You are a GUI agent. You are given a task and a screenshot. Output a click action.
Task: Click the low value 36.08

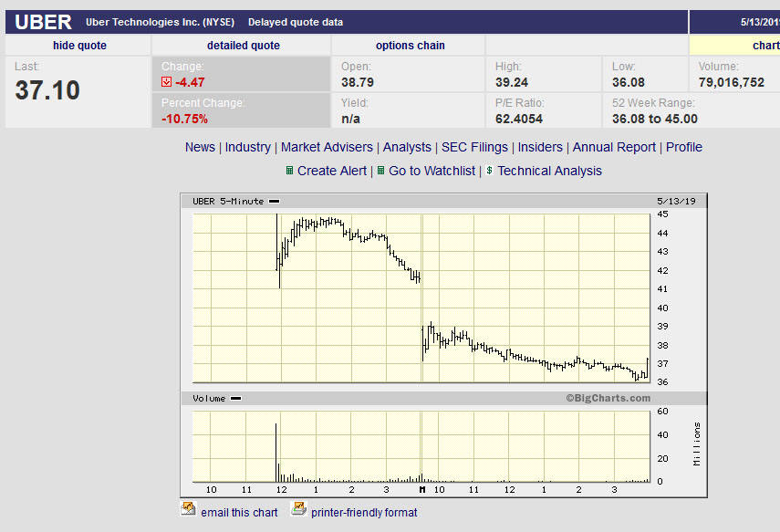pos(629,82)
